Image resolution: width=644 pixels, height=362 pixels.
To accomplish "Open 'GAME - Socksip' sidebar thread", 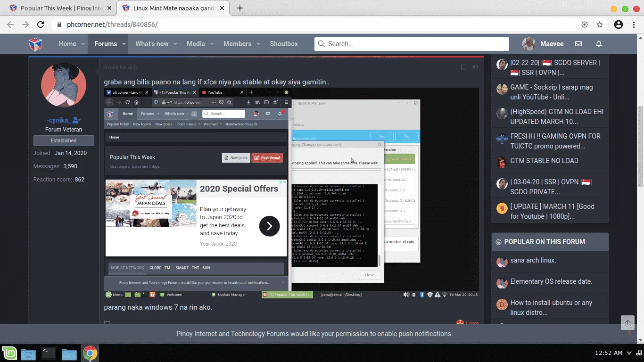I will click(552, 92).
